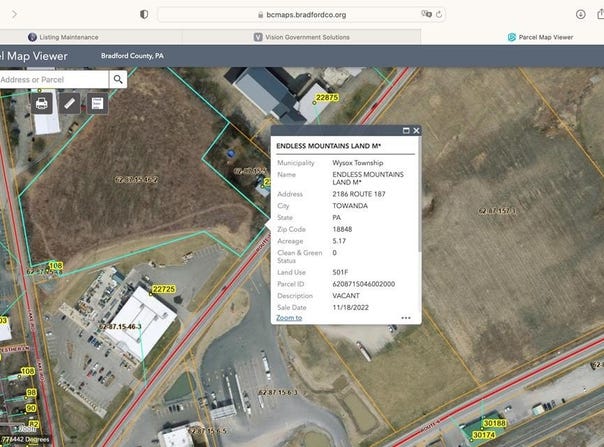Click parcel label 62-87.15-46-2
This screenshot has height=447, width=604.
point(137,180)
